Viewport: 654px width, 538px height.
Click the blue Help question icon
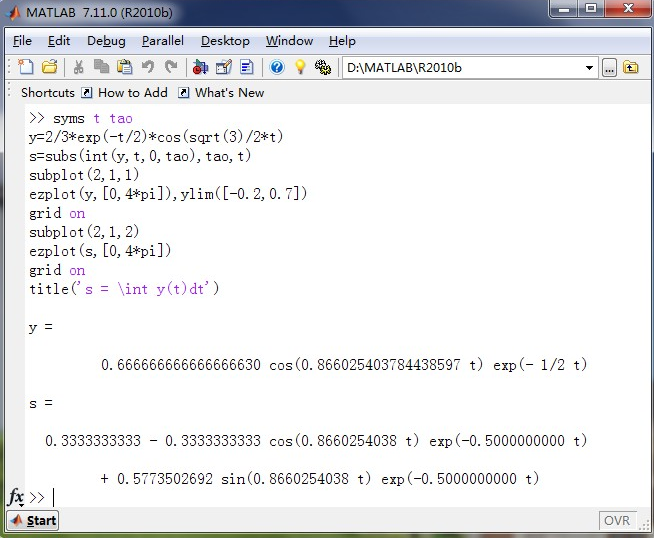pyautogui.click(x=277, y=67)
